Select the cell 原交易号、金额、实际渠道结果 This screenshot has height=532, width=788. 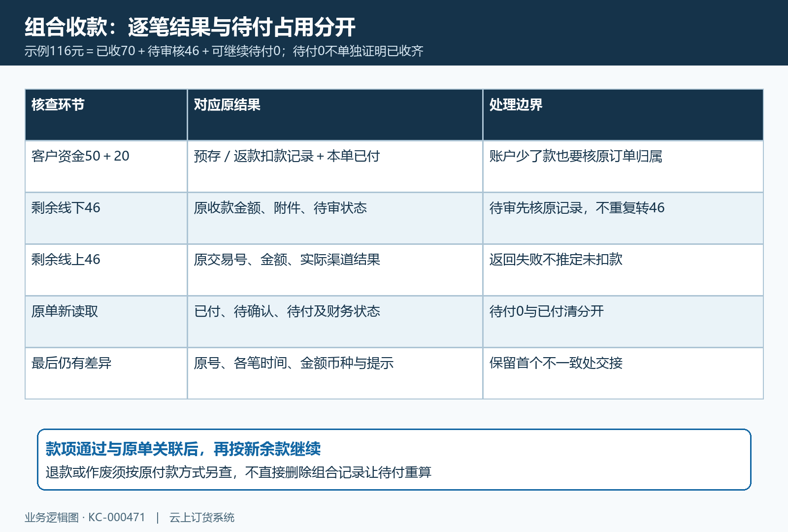pos(335,270)
